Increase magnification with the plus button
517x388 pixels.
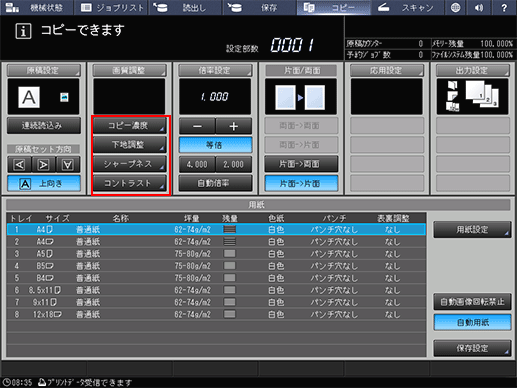pyautogui.click(x=234, y=126)
